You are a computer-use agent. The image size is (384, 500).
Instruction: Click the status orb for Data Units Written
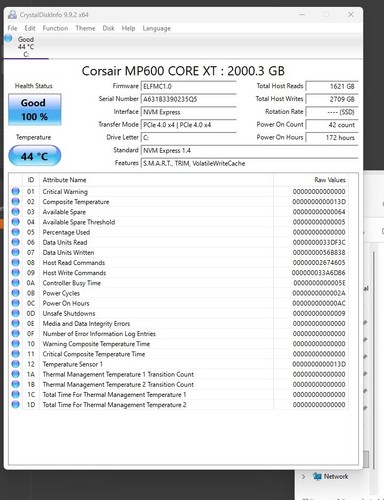point(15,252)
